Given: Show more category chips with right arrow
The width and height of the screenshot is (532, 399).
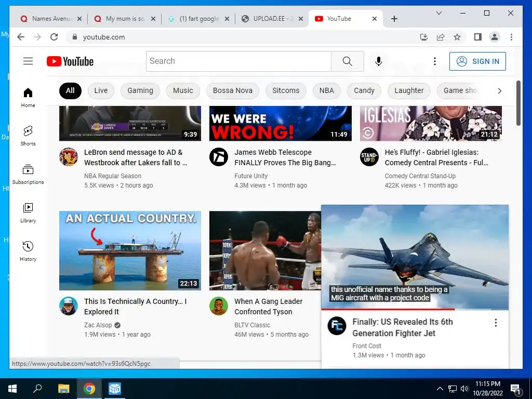Looking at the screenshot, I should [499, 90].
